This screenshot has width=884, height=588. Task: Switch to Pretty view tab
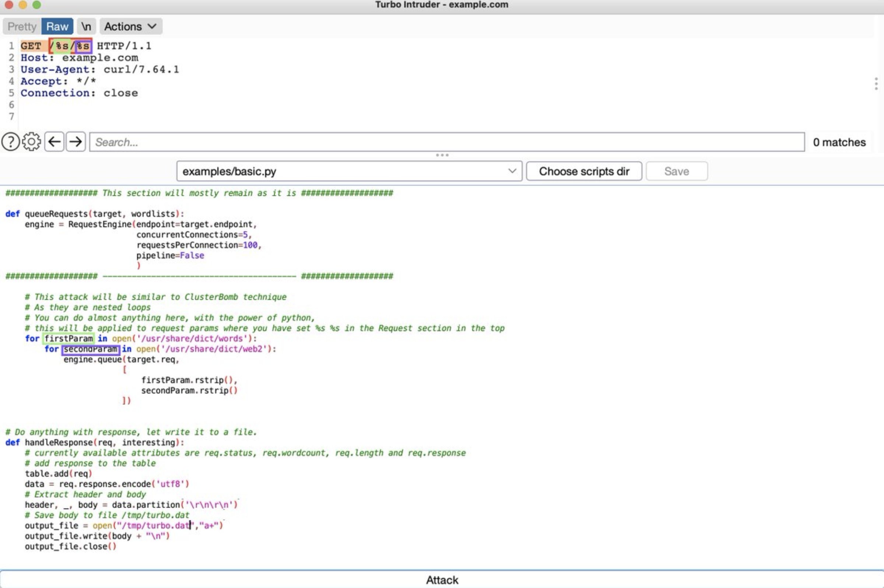tap(22, 27)
